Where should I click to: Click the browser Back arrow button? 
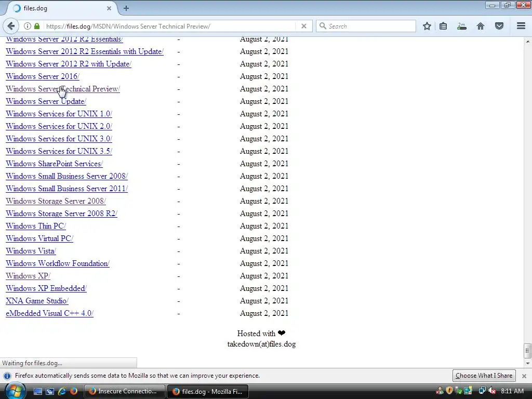[11, 26]
